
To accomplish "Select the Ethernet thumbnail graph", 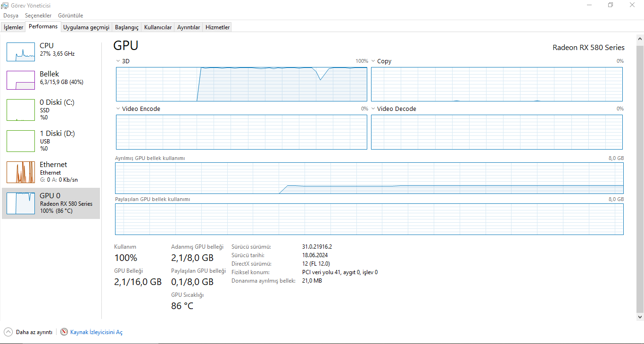I will pyautogui.click(x=21, y=172).
